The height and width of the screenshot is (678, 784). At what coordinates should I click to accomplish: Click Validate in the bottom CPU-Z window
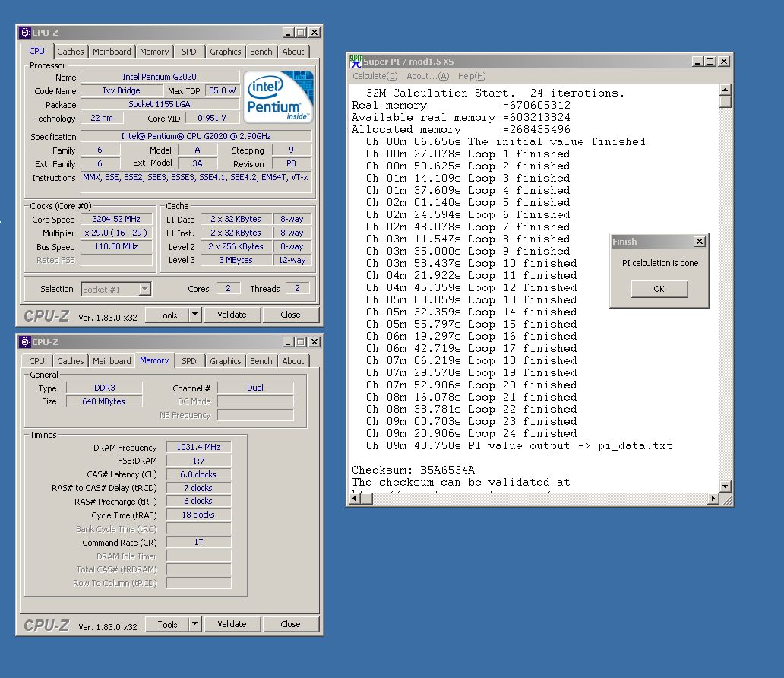pyautogui.click(x=232, y=624)
